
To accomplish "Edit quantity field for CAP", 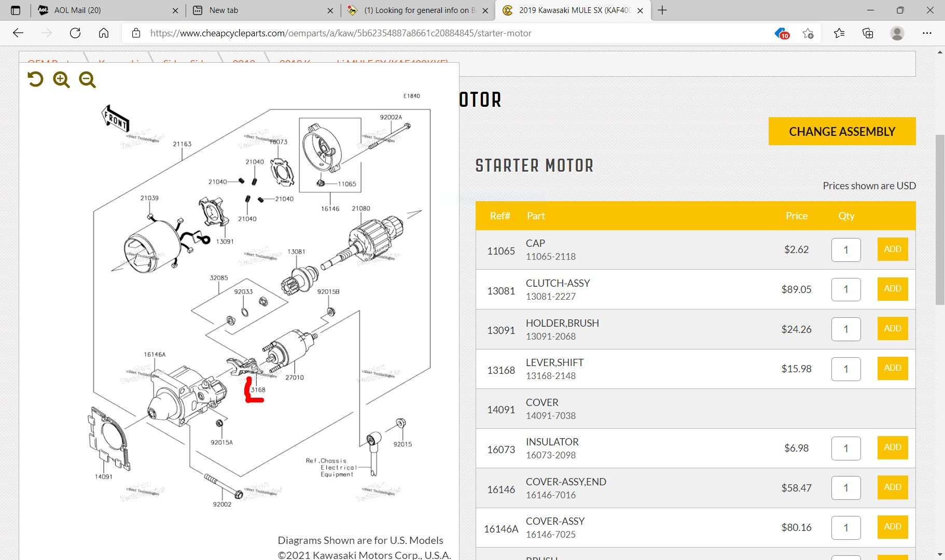I will (846, 250).
